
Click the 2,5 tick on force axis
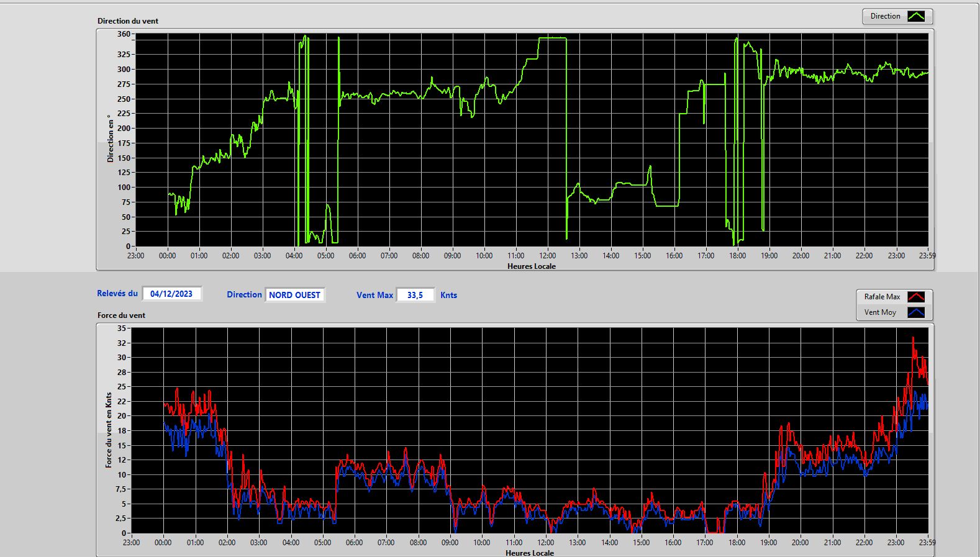(121, 519)
